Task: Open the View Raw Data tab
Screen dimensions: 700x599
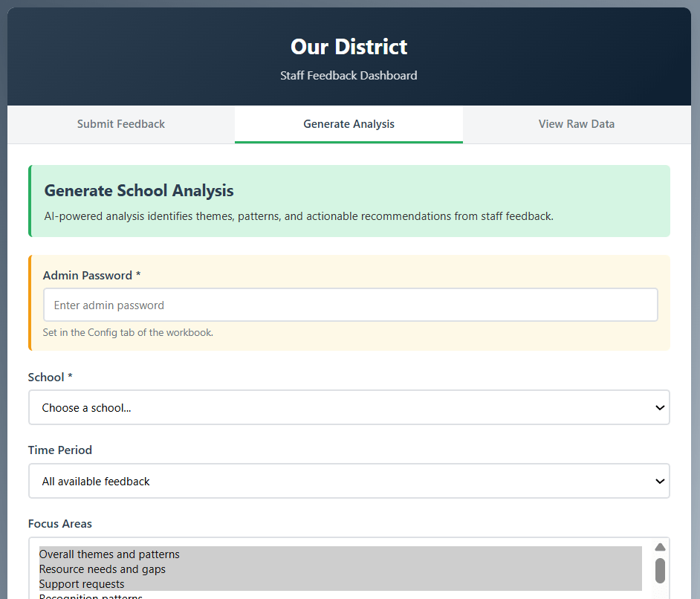Action: pos(576,124)
